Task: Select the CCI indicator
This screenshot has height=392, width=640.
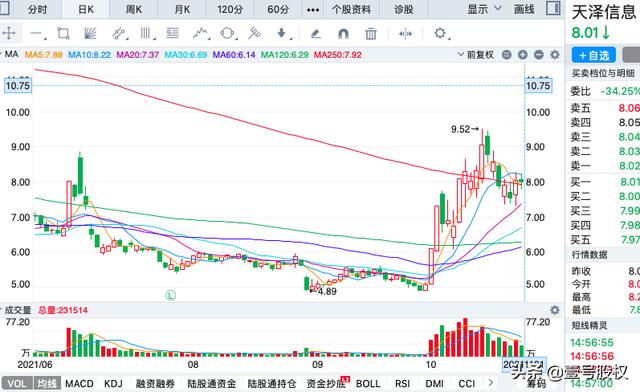Action: pos(467,384)
